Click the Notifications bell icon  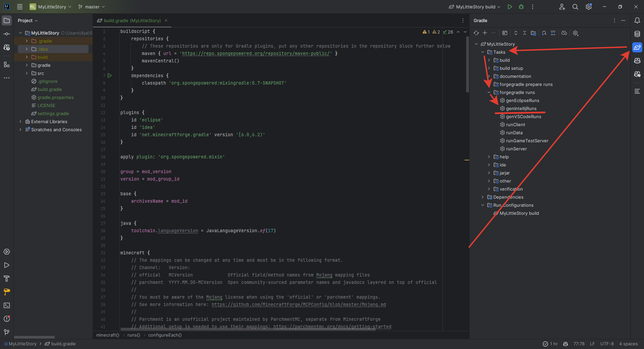click(x=637, y=20)
